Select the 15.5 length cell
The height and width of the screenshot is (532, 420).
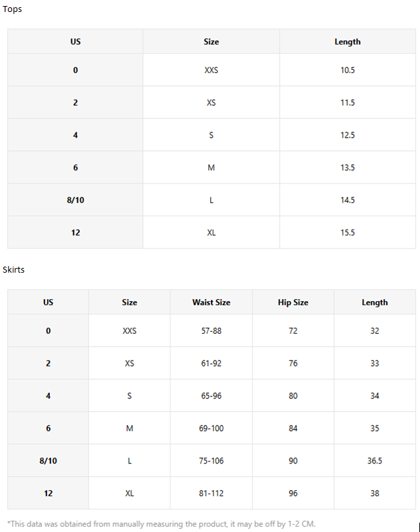tap(347, 233)
